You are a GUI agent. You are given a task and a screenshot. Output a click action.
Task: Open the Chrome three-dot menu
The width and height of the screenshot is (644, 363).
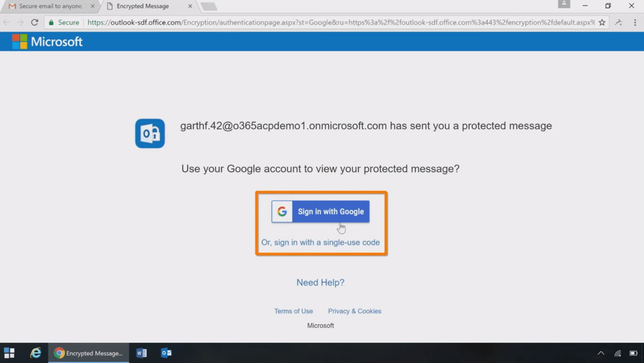pyautogui.click(x=635, y=22)
